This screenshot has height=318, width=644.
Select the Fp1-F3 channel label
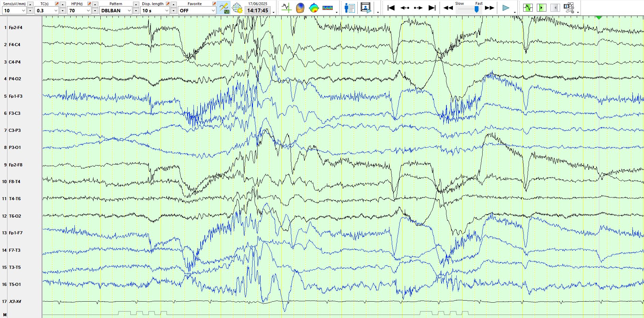[x=16, y=96]
